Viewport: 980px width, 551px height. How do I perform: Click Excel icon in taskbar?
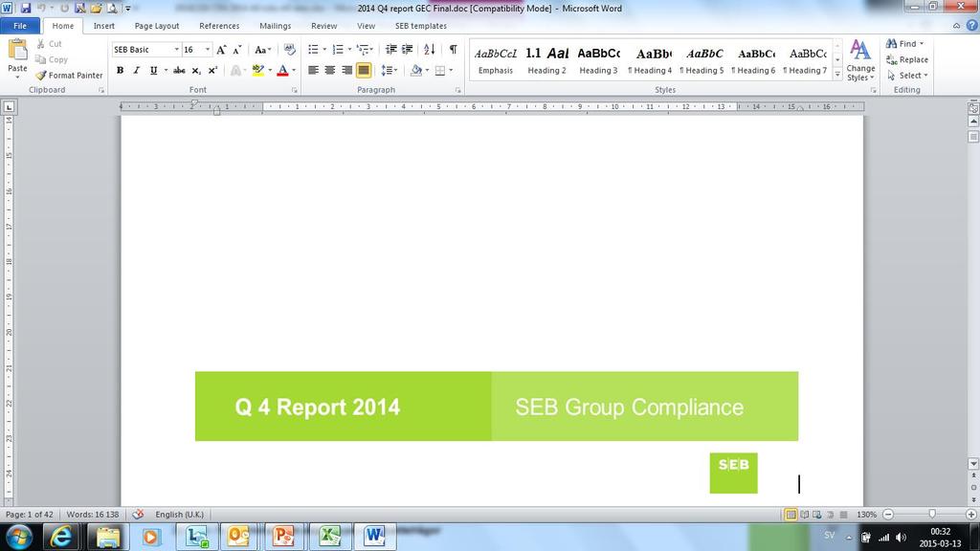[329, 537]
